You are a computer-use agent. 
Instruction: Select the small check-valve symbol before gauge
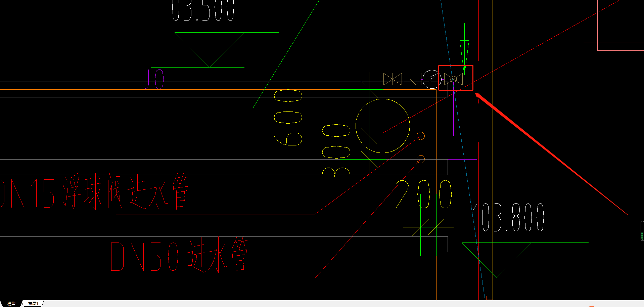(416, 81)
